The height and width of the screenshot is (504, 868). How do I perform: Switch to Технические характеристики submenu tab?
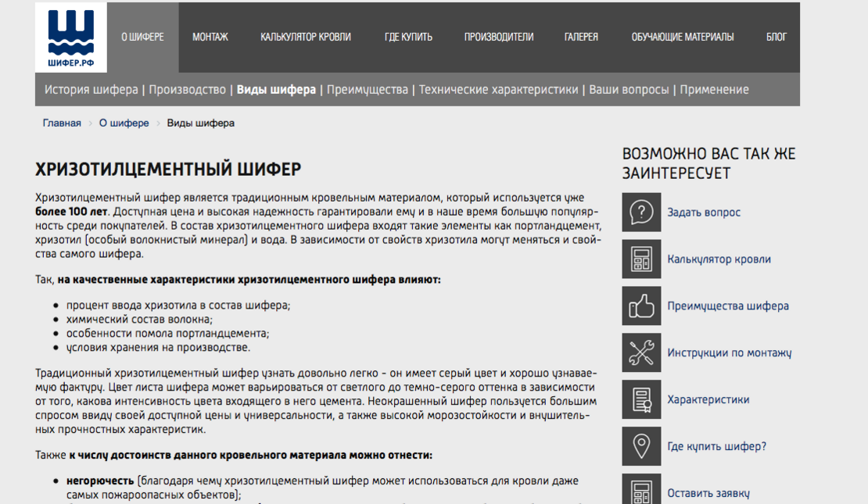click(x=498, y=90)
